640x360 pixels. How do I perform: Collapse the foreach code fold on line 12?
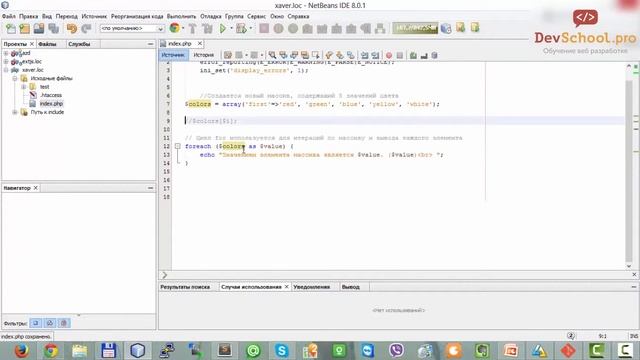pyautogui.click(x=178, y=146)
